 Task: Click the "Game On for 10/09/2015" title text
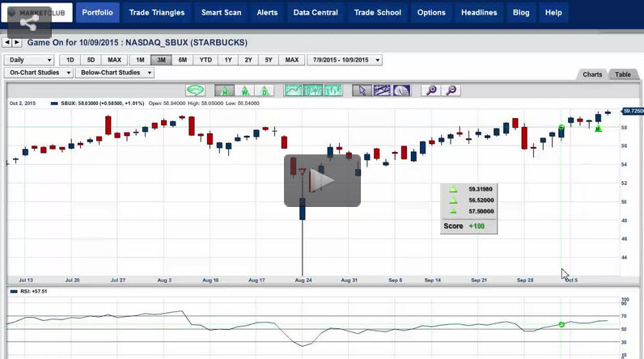coord(73,42)
